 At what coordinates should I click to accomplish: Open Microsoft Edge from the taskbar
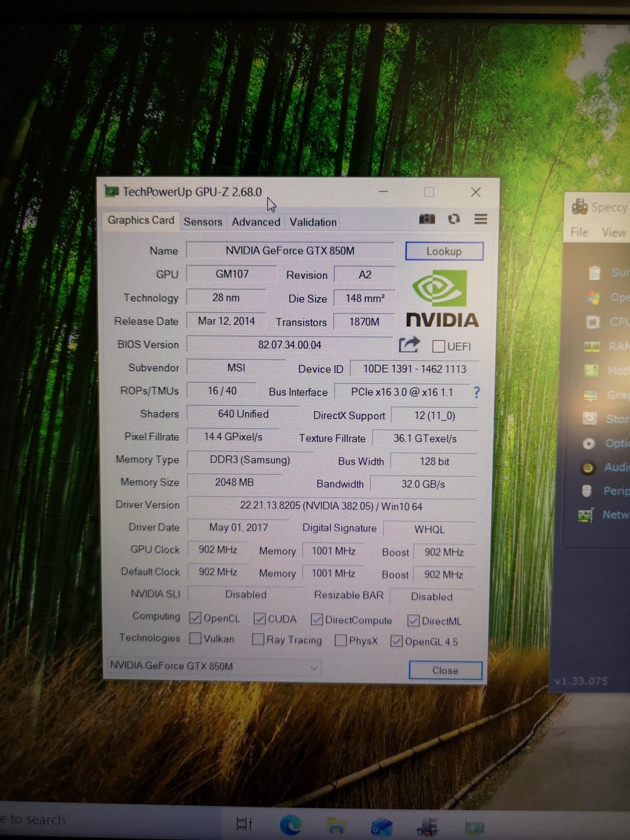click(x=291, y=824)
